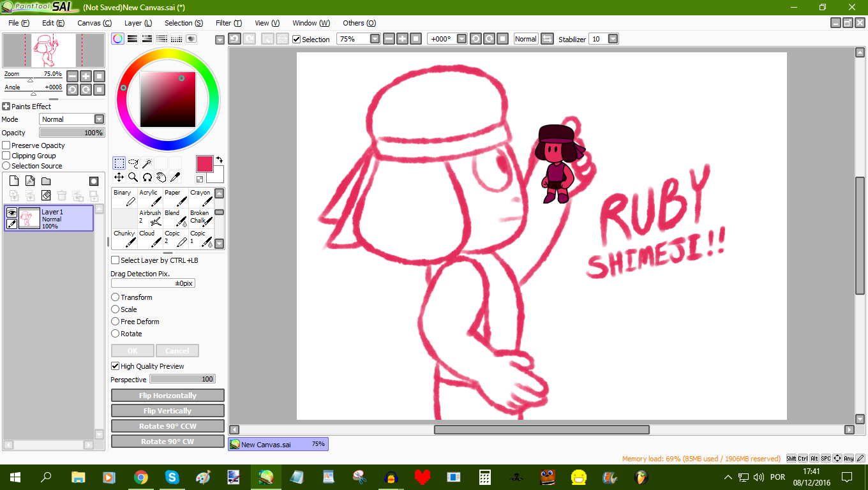Enable Select Layer by CTRL+LB

point(115,260)
